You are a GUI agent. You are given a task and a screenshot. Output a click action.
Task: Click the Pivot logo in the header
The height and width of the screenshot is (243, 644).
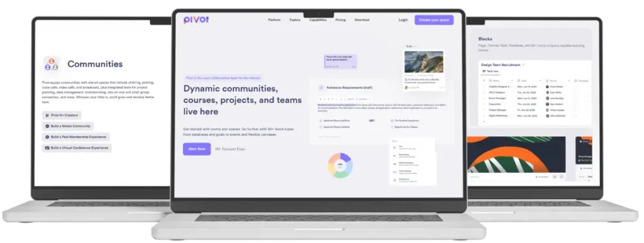click(x=196, y=19)
